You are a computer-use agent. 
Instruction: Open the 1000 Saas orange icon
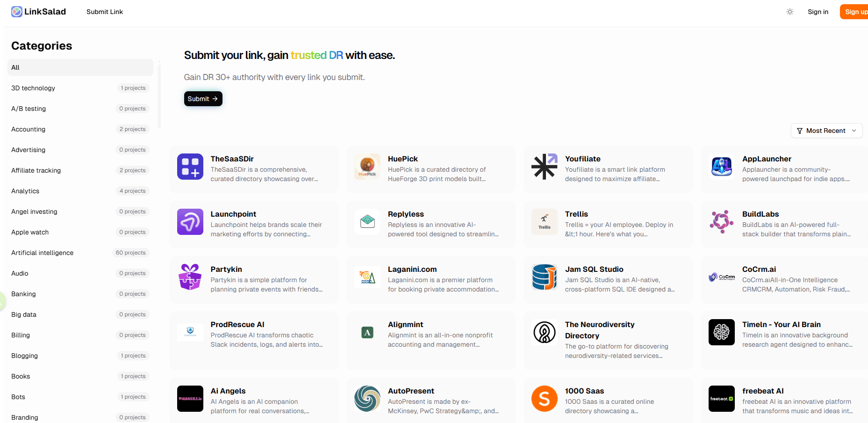tap(544, 399)
